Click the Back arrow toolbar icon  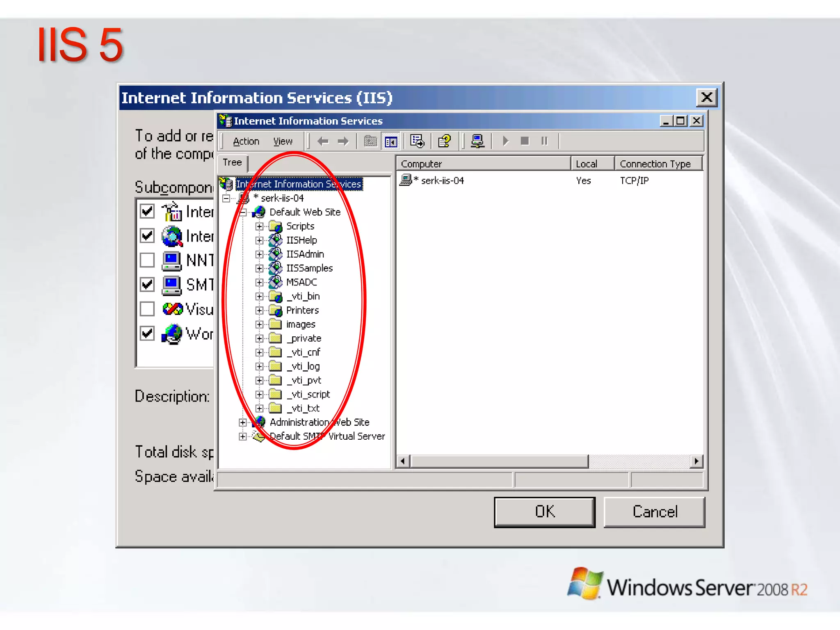click(323, 142)
